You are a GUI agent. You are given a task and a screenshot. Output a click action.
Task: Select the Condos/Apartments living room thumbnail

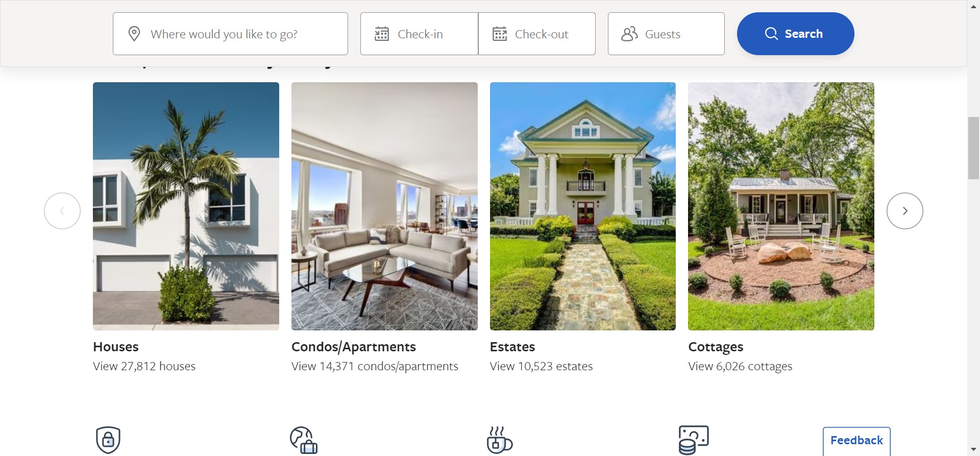(384, 206)
